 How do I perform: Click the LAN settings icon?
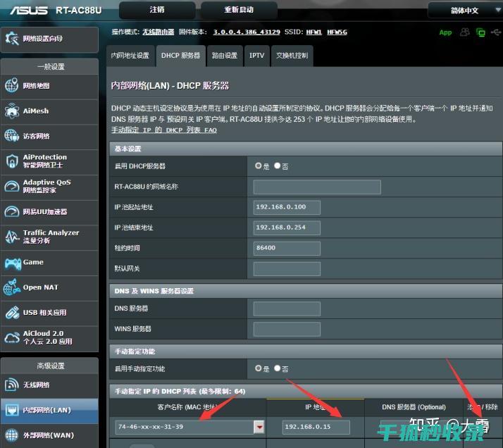(12, 410)
